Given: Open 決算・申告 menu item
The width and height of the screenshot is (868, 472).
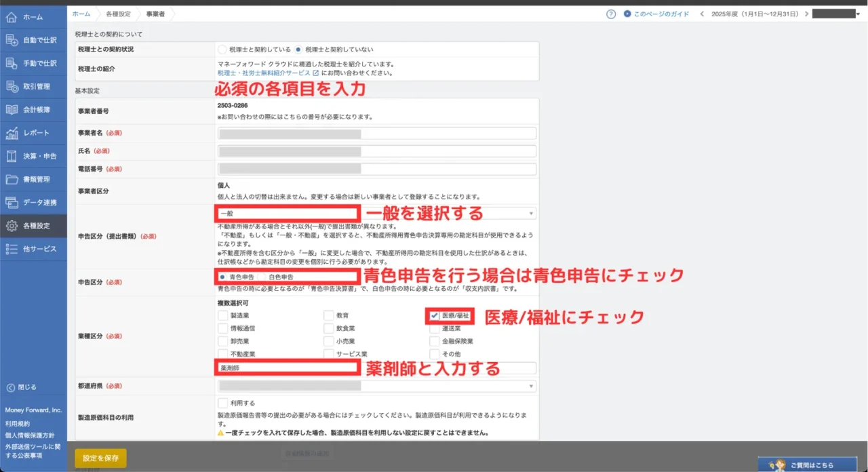Looking at the screenshot, I should pos(33,156).
